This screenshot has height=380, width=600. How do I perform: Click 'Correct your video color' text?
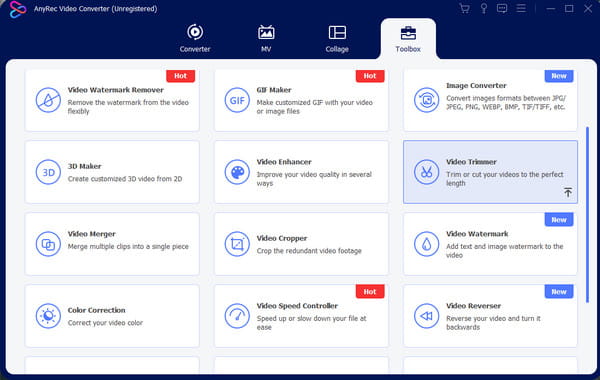point(105,323)
